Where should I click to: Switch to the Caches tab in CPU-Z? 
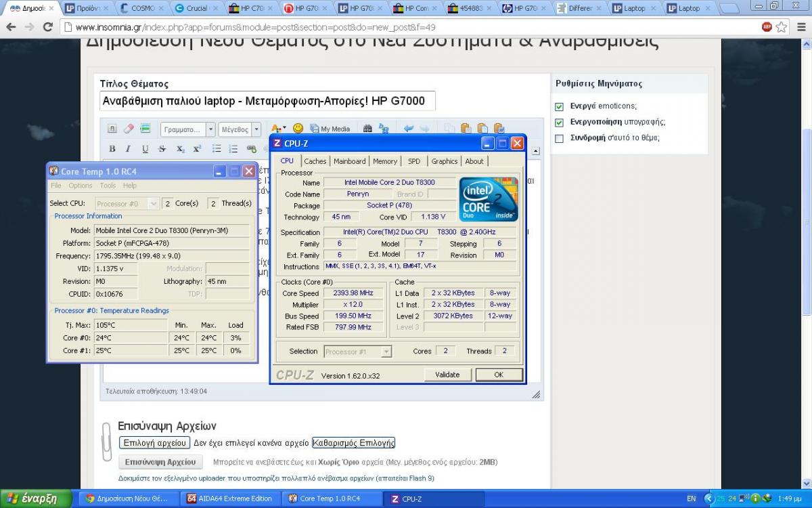coord(315,161)
